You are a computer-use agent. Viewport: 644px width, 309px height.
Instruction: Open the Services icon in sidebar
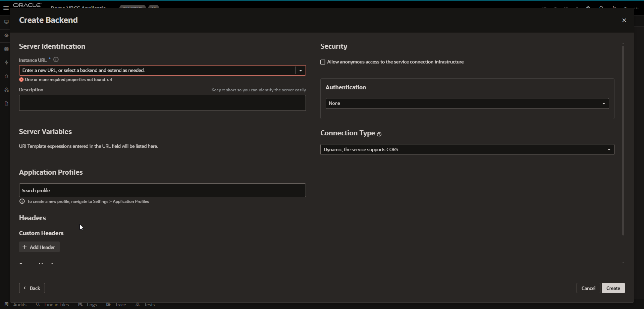6,35
